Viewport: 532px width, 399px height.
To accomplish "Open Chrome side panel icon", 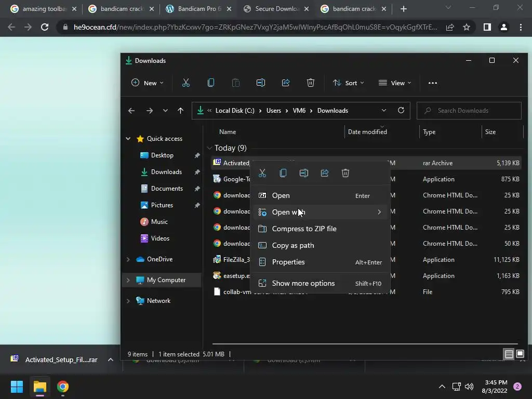I will tap(487, 27).
